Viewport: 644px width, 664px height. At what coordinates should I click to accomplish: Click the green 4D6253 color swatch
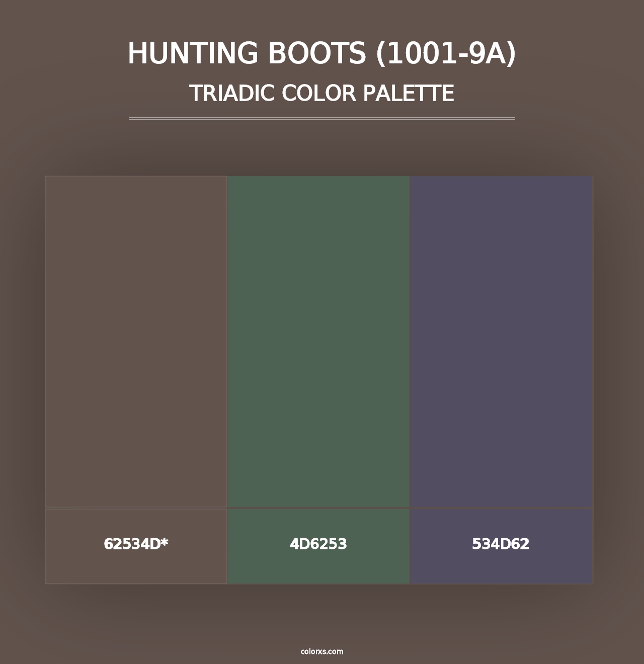318,342
